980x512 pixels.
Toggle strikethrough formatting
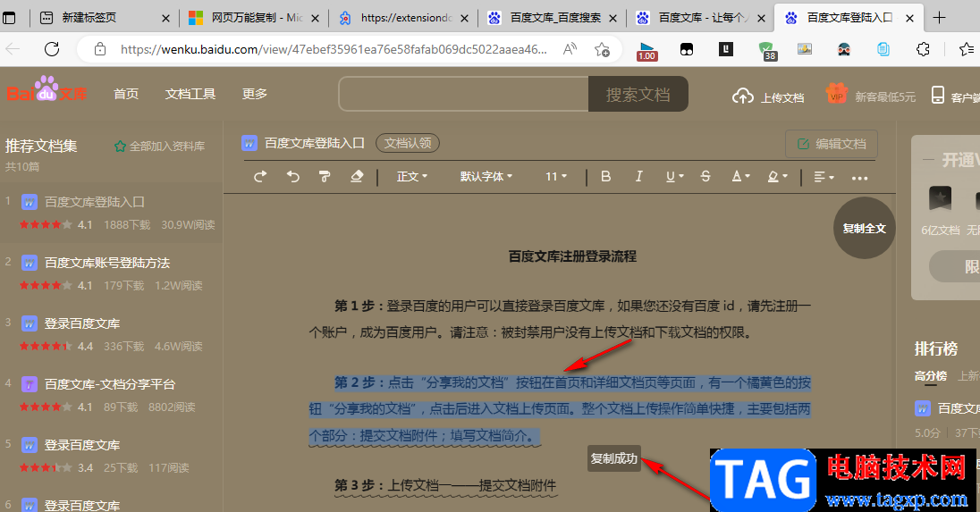click(x=705, y=177)
